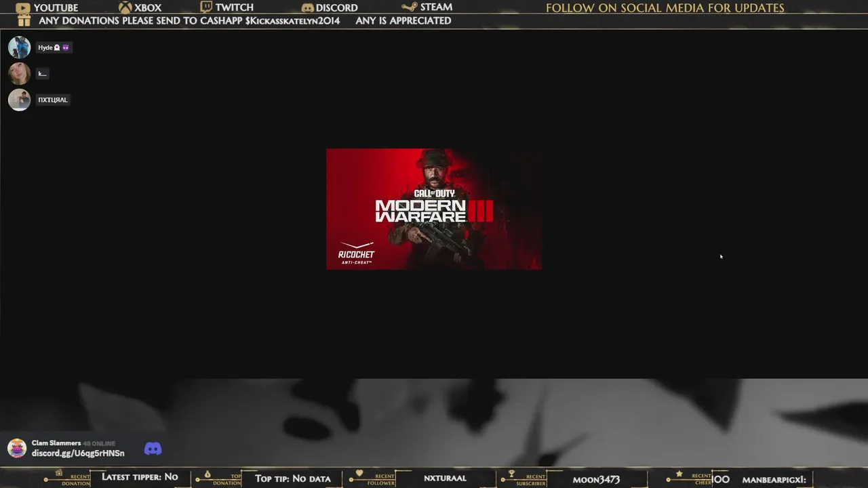The width and height of the screenshot is (868, 488).
Task: Click the "Latest tipper: No" text
Action: tap(140, 477)
